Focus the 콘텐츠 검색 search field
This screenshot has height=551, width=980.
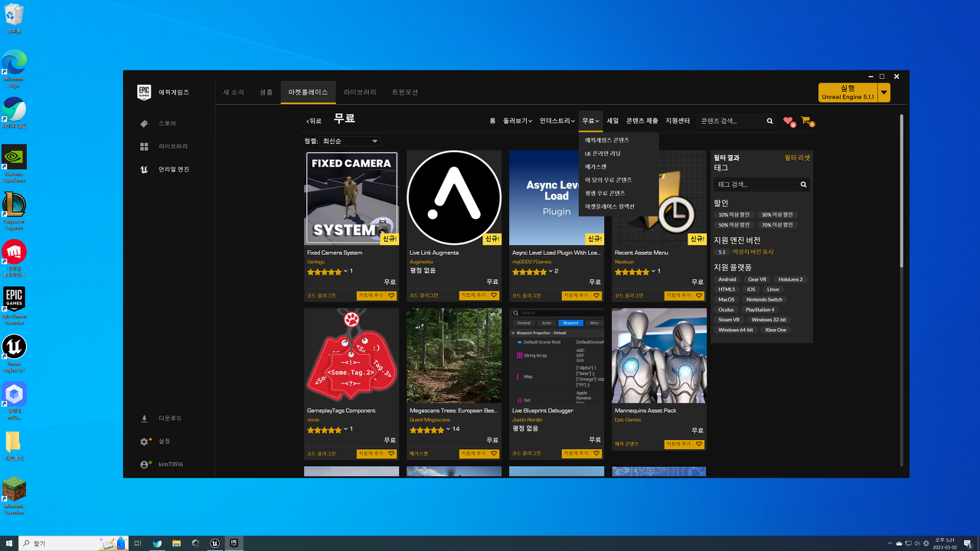[731, 121]
